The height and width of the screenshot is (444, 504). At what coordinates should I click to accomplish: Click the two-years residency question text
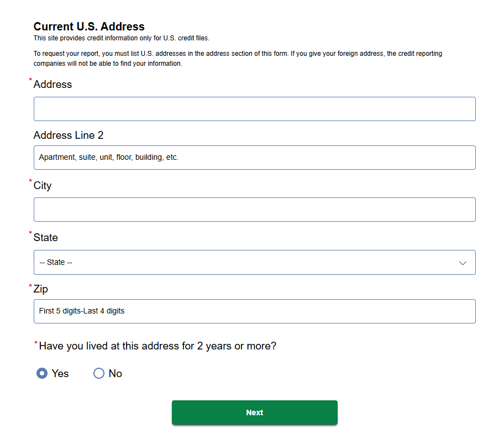pos(158,346)
